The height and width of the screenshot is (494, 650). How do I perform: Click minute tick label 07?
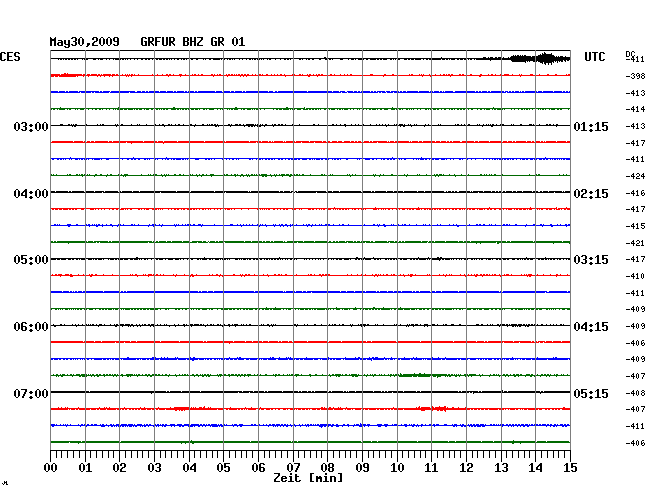click(x=293, y=468)
